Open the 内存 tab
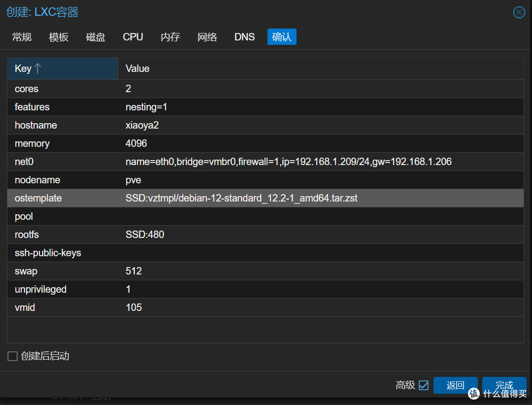The height and width of the screenshot is (405, 532). [170, 37]
